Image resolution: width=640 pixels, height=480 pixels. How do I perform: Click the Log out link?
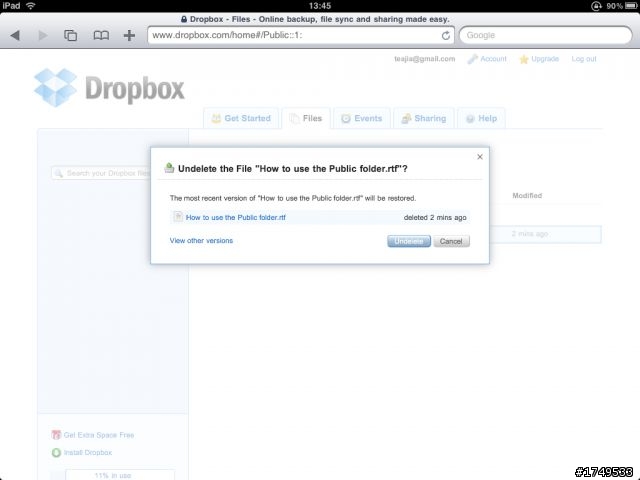click(x=584, y=59)
